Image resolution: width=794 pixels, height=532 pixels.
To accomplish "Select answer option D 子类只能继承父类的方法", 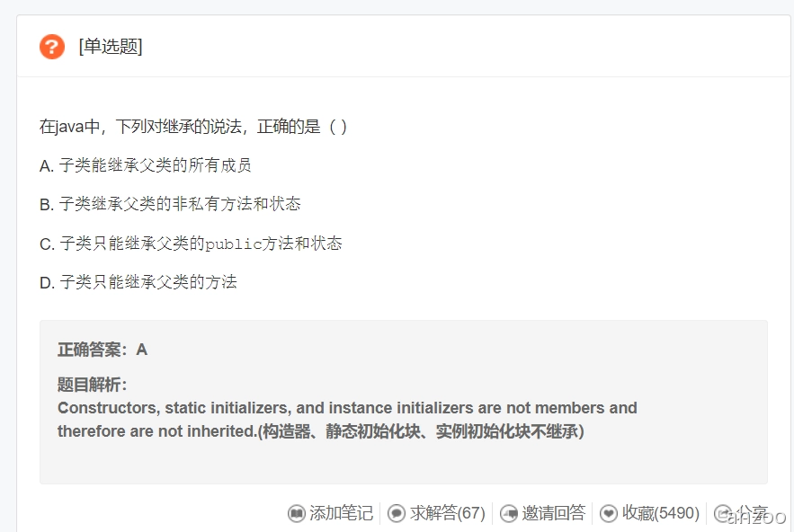I will point(139,281).
